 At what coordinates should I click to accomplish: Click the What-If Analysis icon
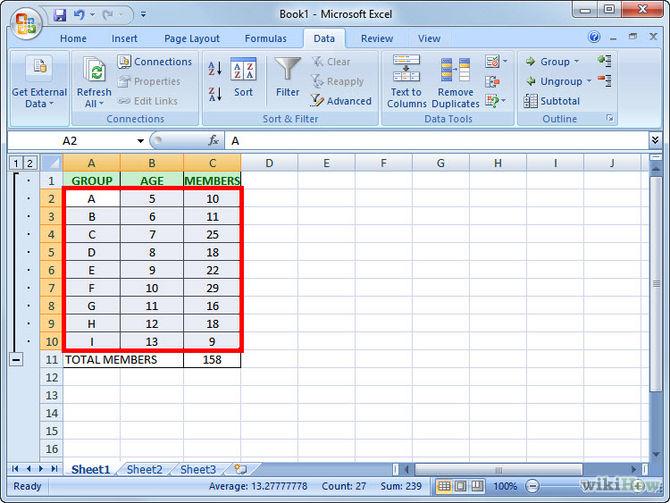[492, 101]
